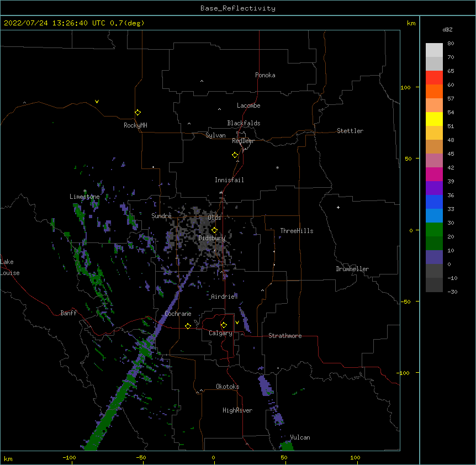Select the Drumheller city label

tap(352, 269)
